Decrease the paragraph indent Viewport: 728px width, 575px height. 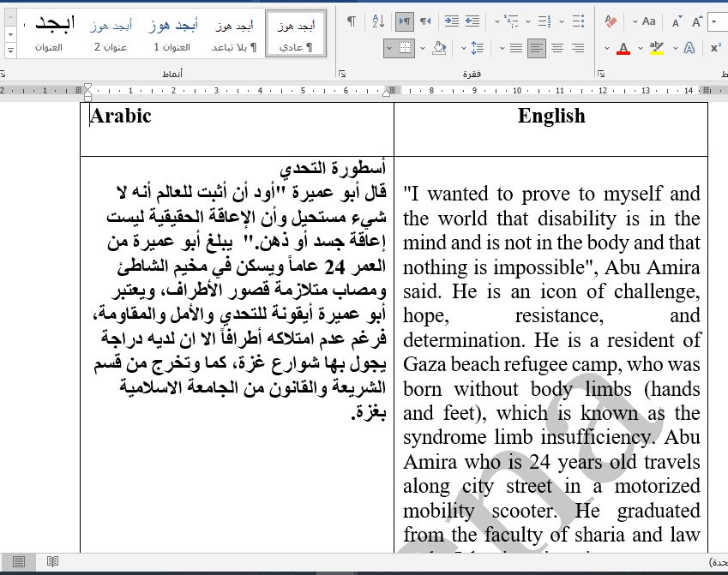(x=472, y=21)
